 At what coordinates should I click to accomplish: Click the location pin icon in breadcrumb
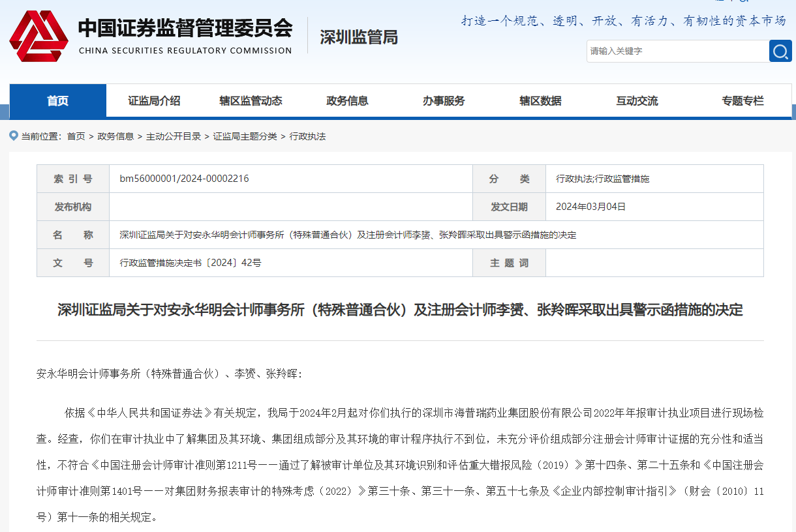(14, 136)
